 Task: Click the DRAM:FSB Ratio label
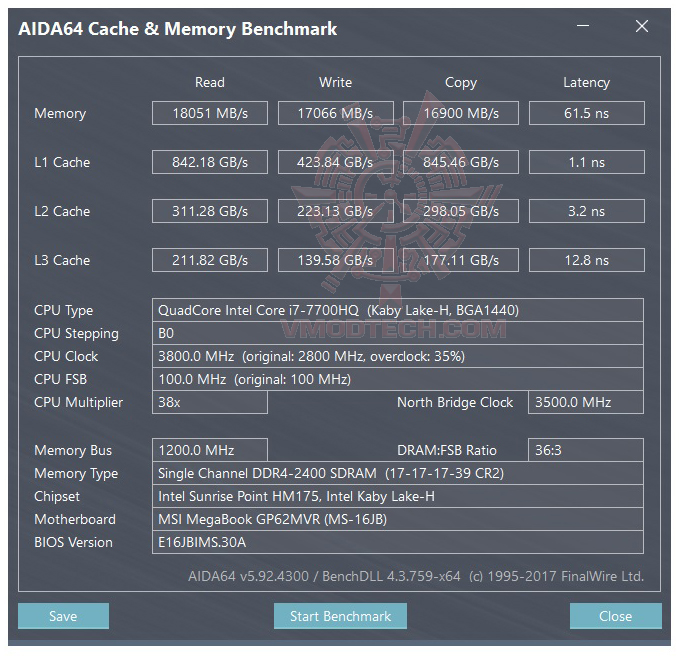click(447, 450)
